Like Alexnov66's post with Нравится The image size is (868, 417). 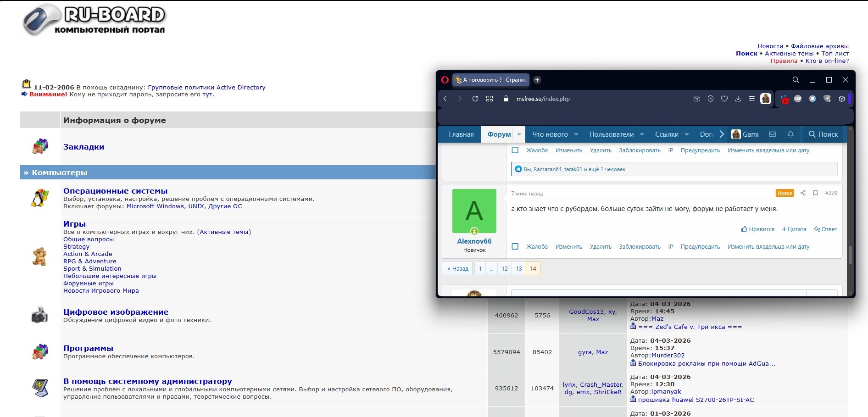[758, 229]
